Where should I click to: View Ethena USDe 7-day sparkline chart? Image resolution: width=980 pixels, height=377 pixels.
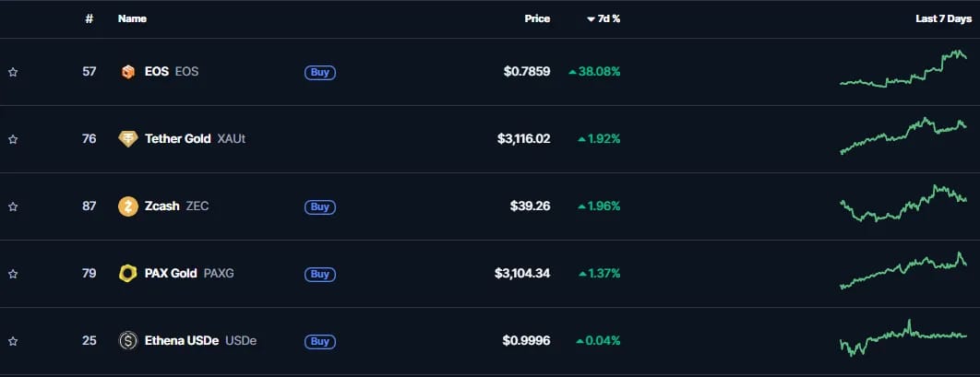coord(903,337)
